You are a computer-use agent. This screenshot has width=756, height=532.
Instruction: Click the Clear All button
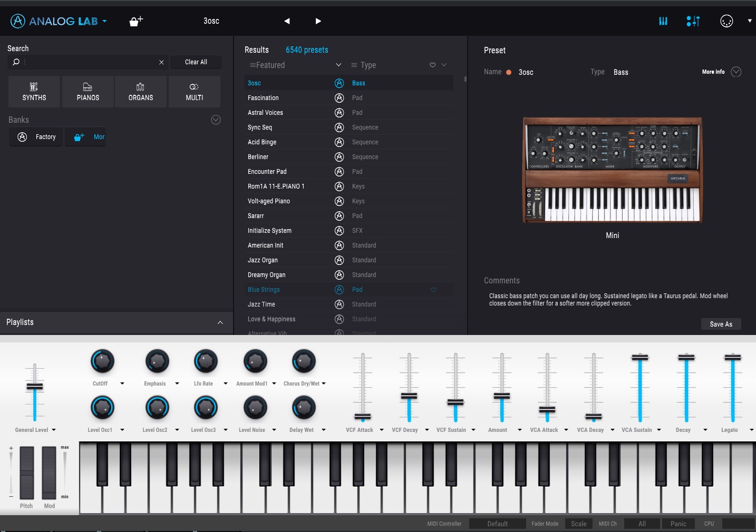click(196, 62)
